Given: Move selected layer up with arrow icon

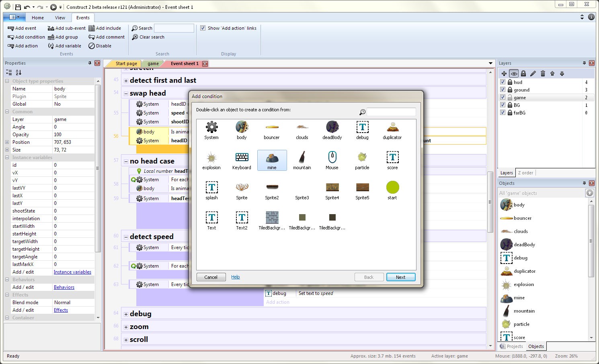Looking at the screenshot, I should [x=552, y=74].
